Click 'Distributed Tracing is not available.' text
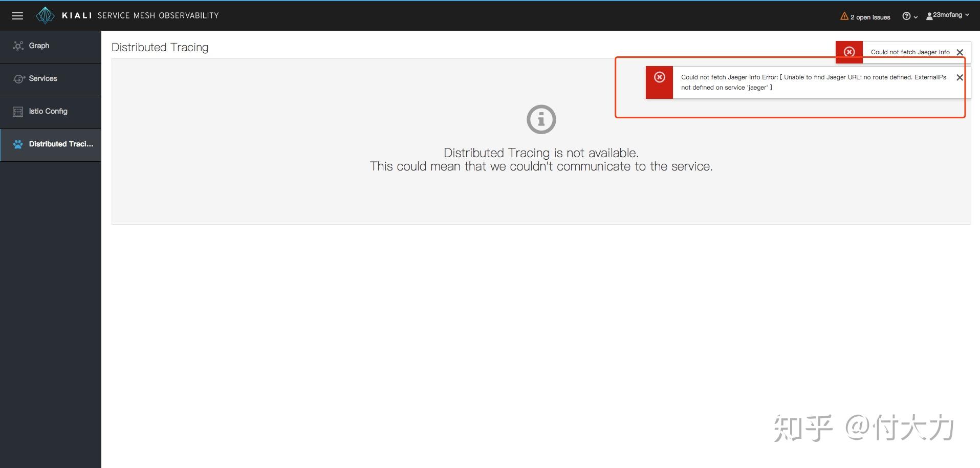The width and height of the screenshot is (980, 468). (541, 153)
